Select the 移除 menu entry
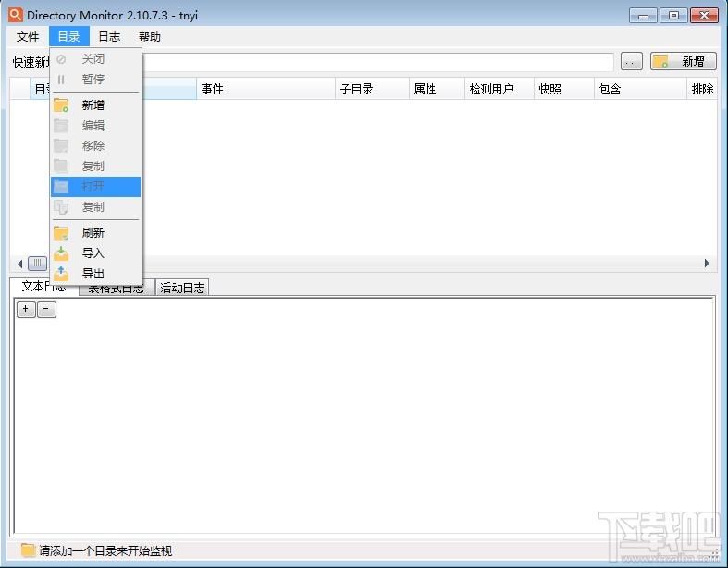Viewport: 728px width, 568px height. 95,146
